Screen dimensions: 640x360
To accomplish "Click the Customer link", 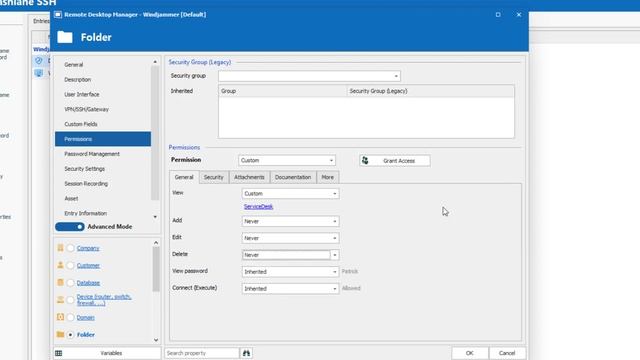I will (x=88, y=265).
